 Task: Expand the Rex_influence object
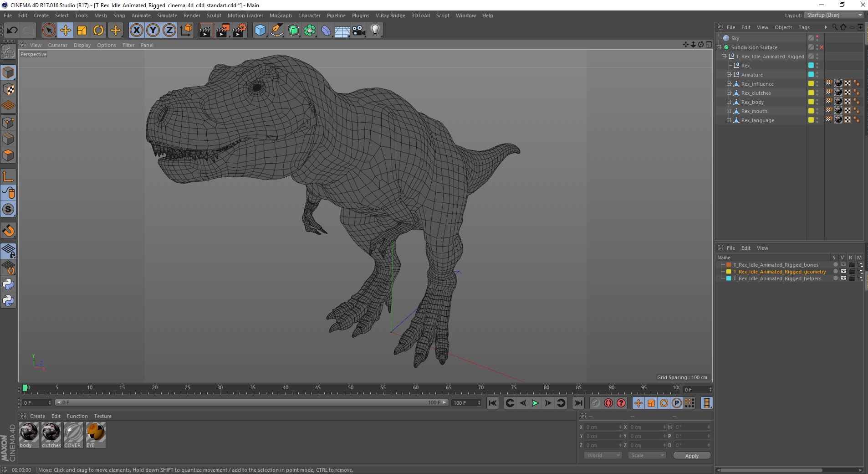pos(729,84)
